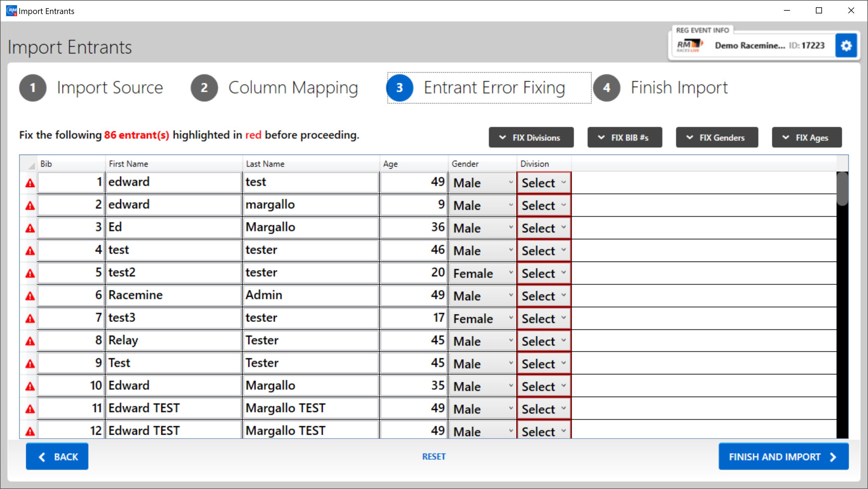This screenshot has width=868, height=489.
Task: Edit last name 'Margallo TEST' for bib 11
Action: 311,408
